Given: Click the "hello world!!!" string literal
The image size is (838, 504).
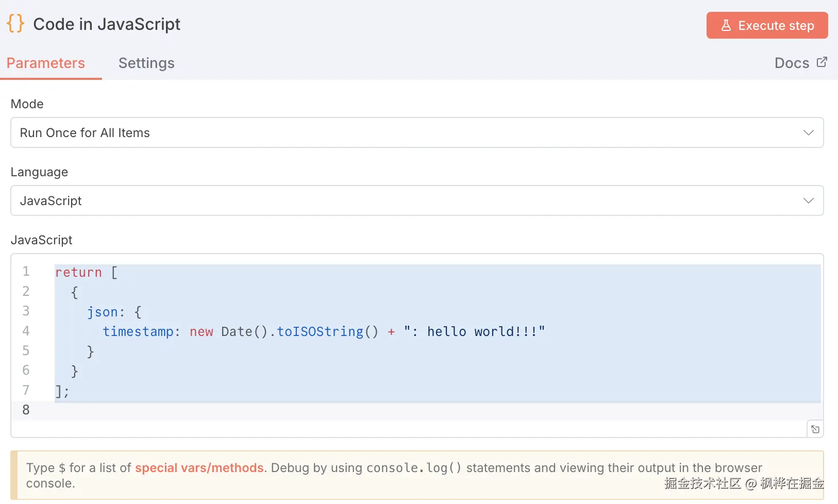Looking at the screenshot, I should (474, 331).
